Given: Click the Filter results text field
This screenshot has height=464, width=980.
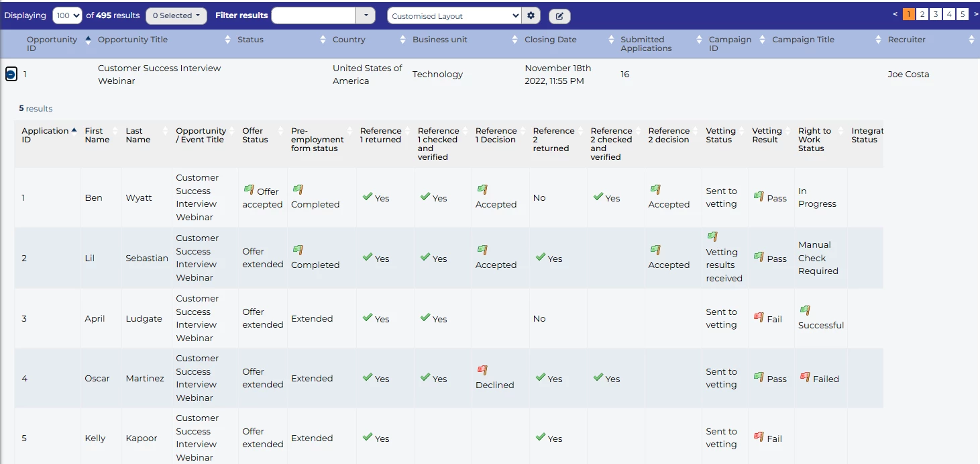Looking at the screenshot, I should (313, 15).
